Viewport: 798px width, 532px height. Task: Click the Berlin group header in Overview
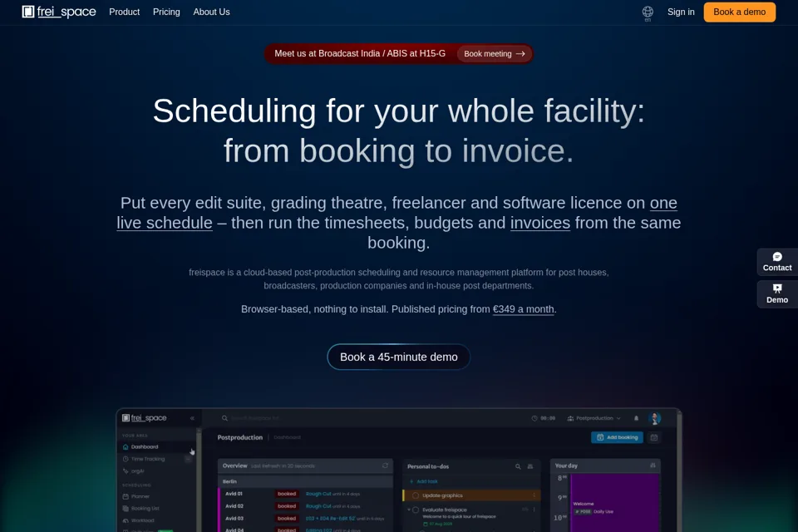point(305,481)
